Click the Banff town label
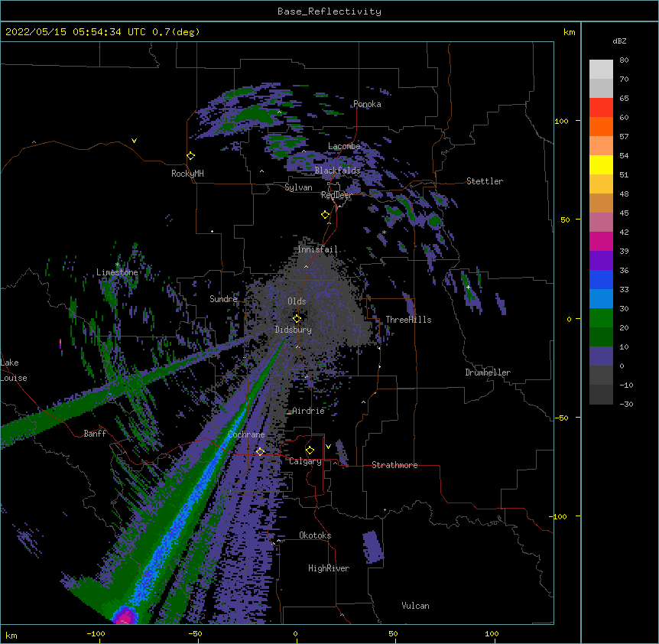The image size is (659, 644). tap(95, 434)
